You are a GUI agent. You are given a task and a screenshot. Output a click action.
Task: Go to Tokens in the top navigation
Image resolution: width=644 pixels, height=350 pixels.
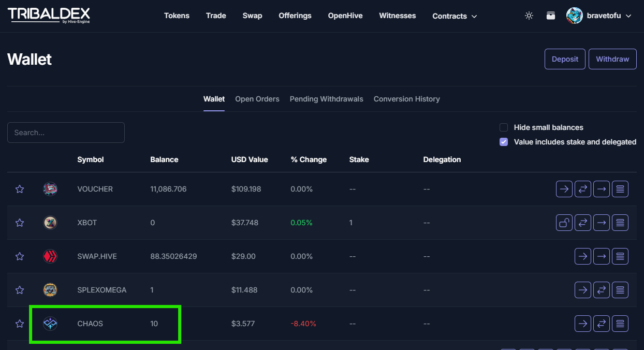tap(177, 16)
